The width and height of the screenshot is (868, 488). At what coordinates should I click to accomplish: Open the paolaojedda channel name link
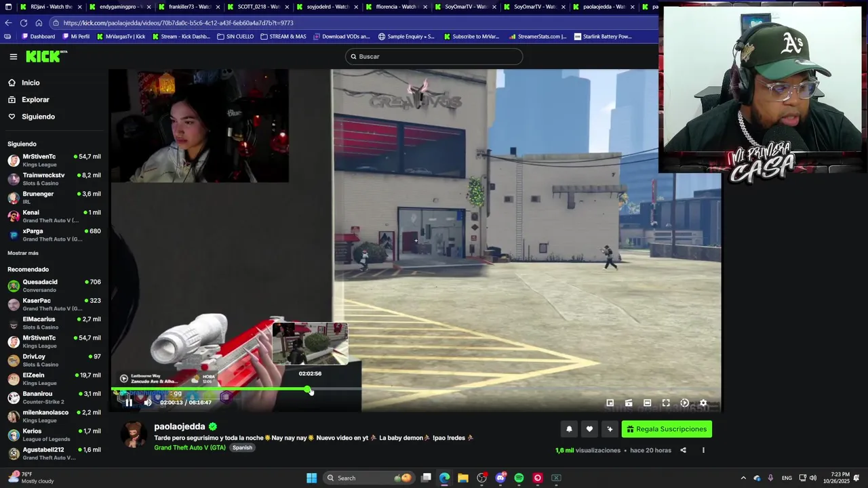click(x=179, y=426)
